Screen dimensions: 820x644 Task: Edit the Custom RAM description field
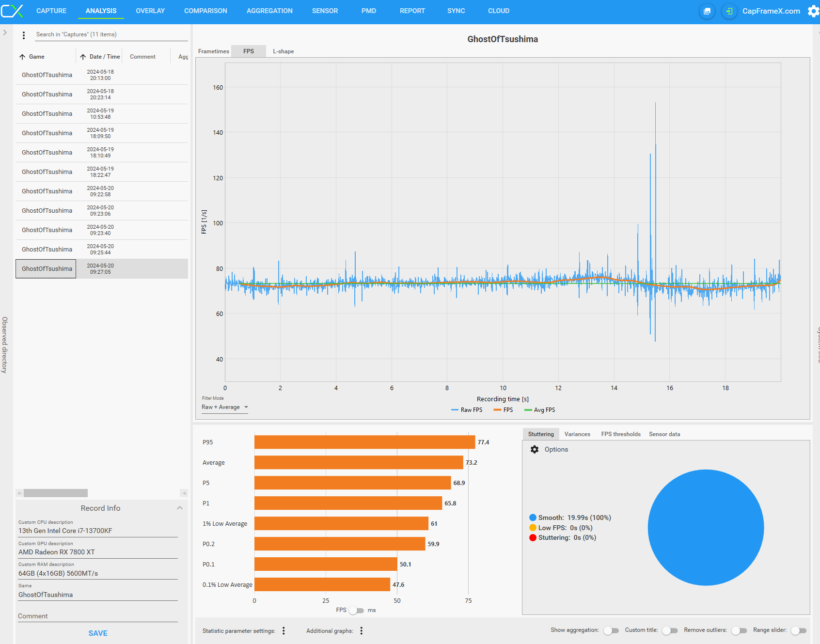(98, 574)
